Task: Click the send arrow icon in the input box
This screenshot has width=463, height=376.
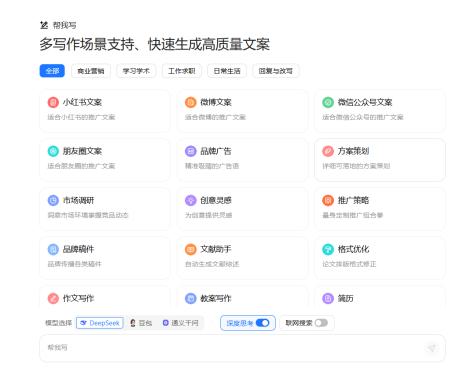Action: [x=432, y=348]
